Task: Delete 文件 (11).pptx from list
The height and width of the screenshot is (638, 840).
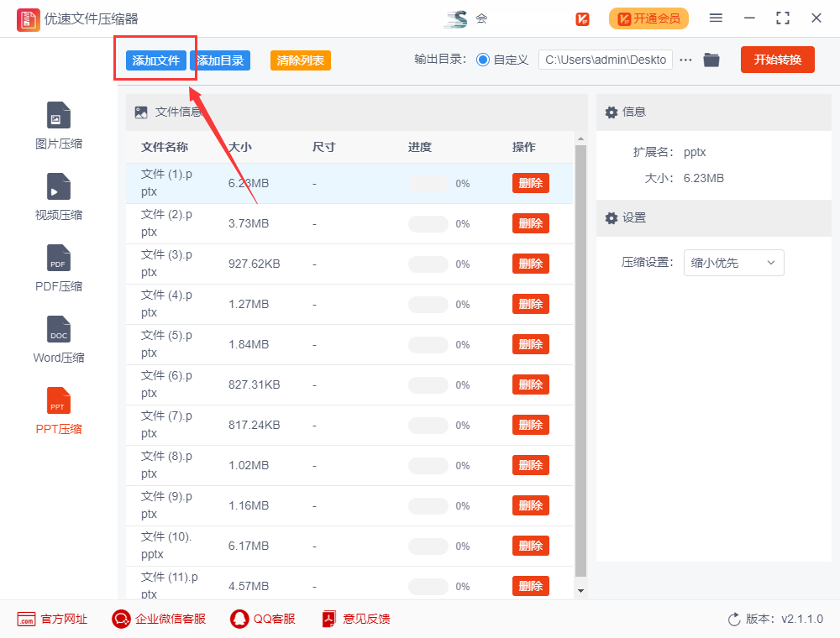Action: pos(531,586)
